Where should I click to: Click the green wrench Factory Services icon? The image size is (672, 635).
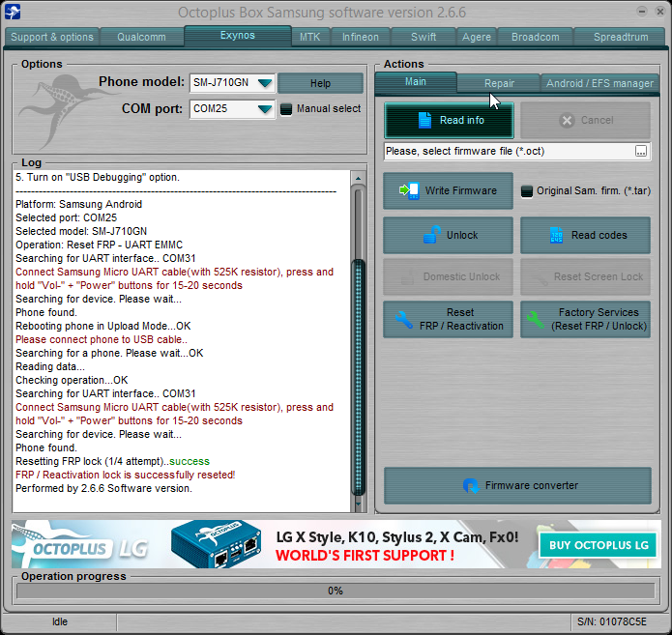click(x=536, y=320)
